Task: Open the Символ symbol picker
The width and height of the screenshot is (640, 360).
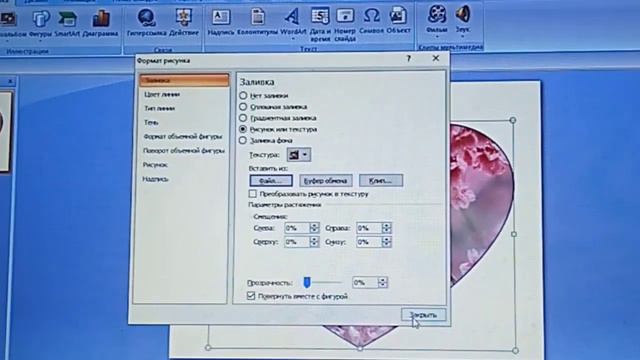Action: [371, 21]
